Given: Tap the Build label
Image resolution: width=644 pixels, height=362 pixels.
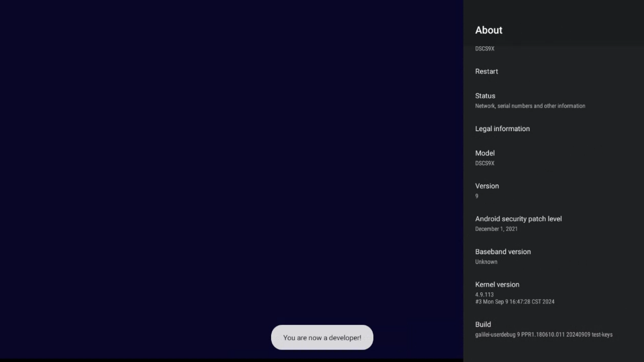Looking at the screenshot, I should 483,324.
